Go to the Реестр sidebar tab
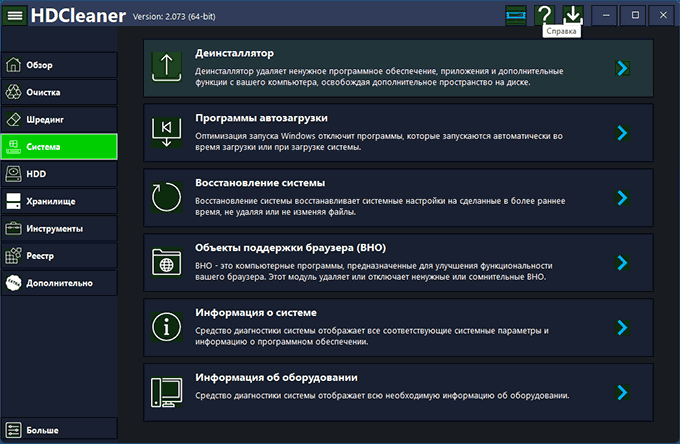 59,255
